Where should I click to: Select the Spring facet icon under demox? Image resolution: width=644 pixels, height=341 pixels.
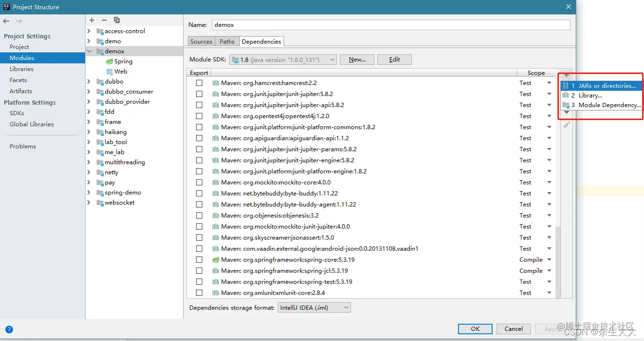tap(109, 61)
